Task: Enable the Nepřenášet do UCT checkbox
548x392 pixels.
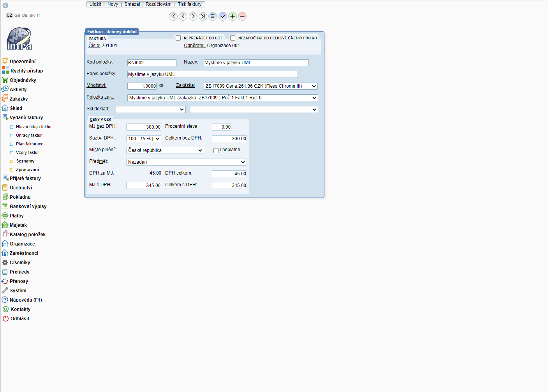Action: coord(178,38)
